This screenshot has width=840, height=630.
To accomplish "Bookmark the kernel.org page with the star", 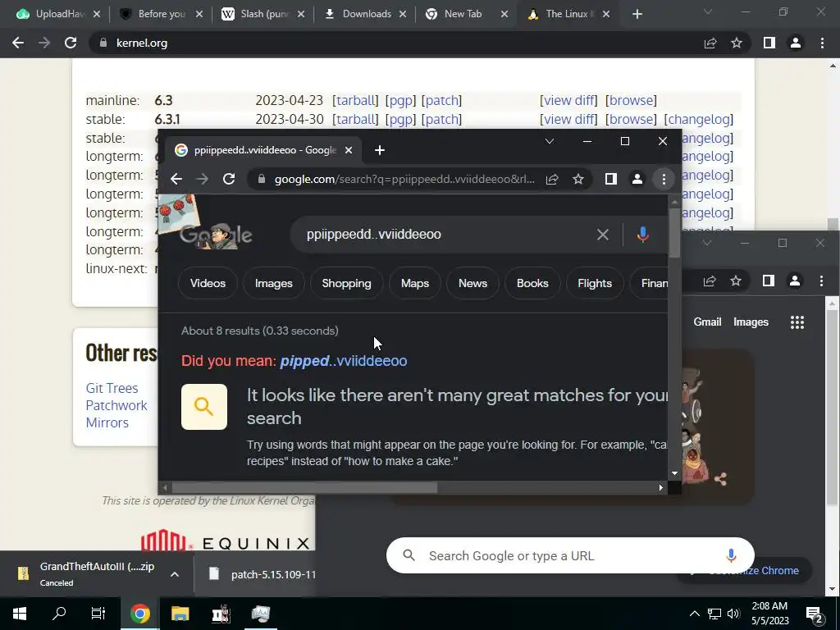I will pos(737,43).
